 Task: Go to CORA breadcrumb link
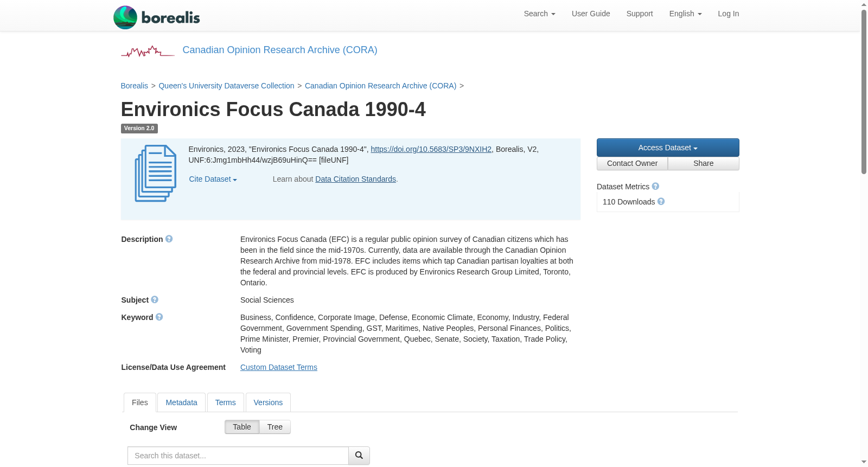click(x=380, y=86)
